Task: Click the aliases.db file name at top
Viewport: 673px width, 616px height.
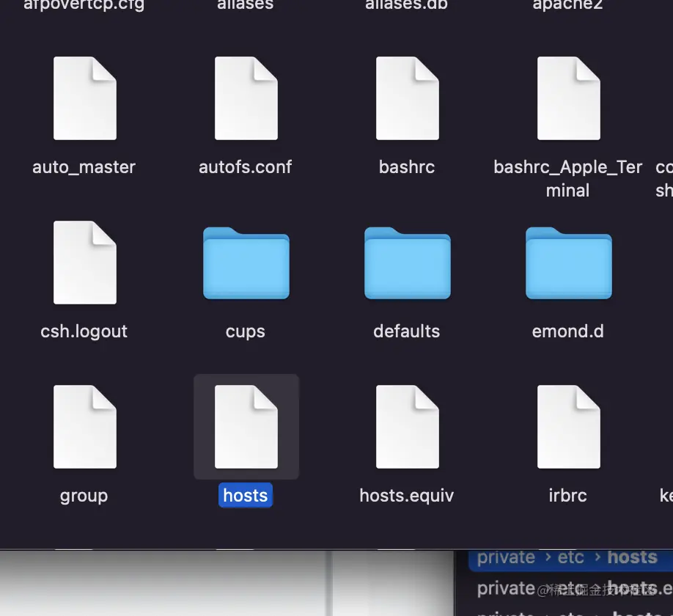Action: [x=407, y=4]
